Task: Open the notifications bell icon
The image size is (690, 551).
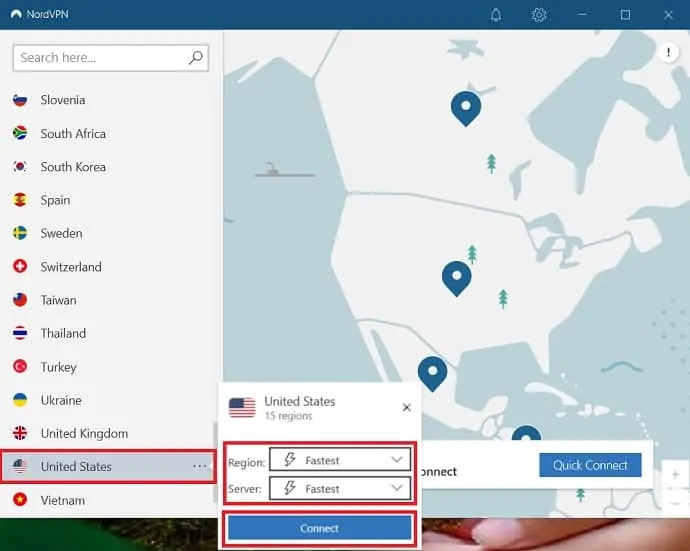Action: [495, 15]
